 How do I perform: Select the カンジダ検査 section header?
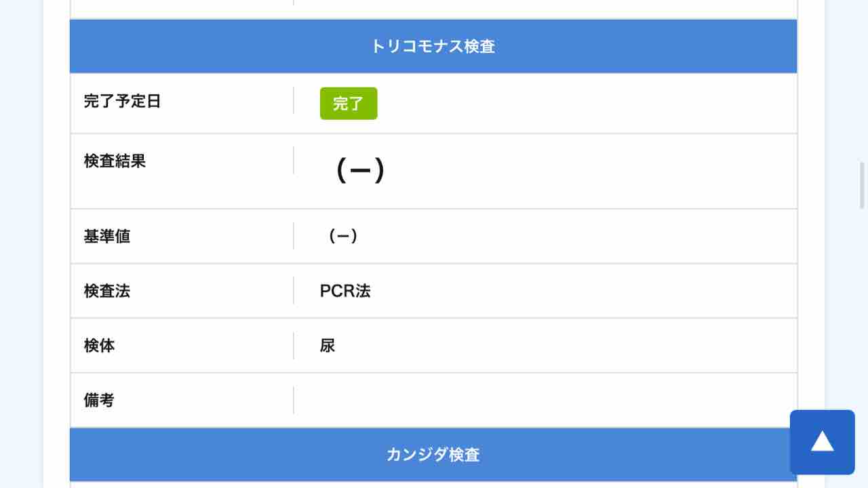tap(433, 455)
